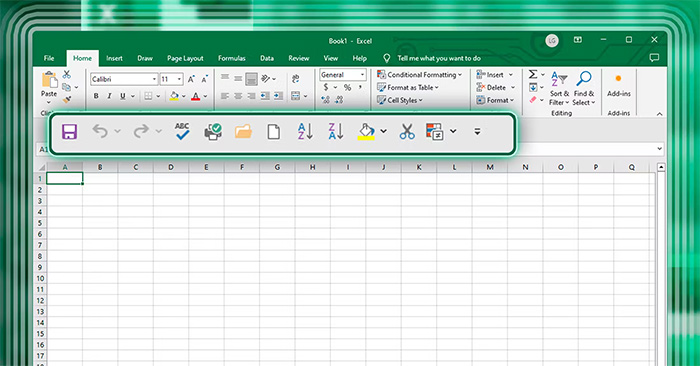Viewport: 700px width, 366px height.
Task: Switch to the Review tab
Action: [299, 58]
